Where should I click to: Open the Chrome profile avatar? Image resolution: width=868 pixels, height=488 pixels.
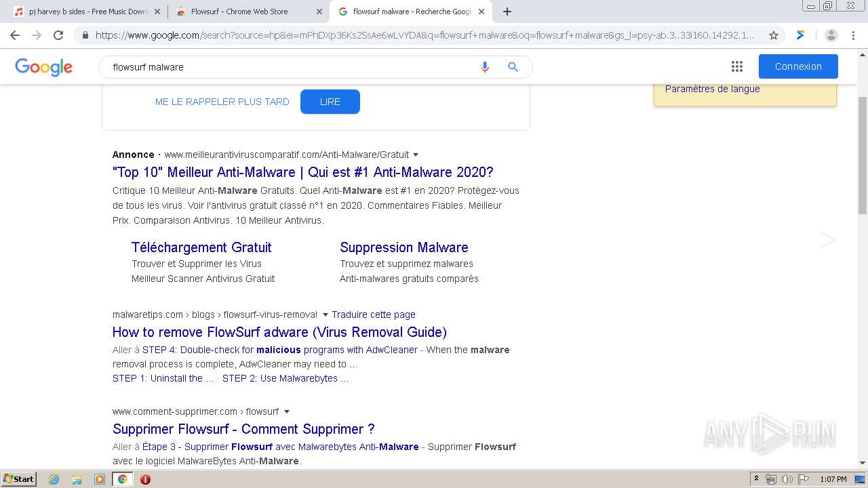click(831, 35)
